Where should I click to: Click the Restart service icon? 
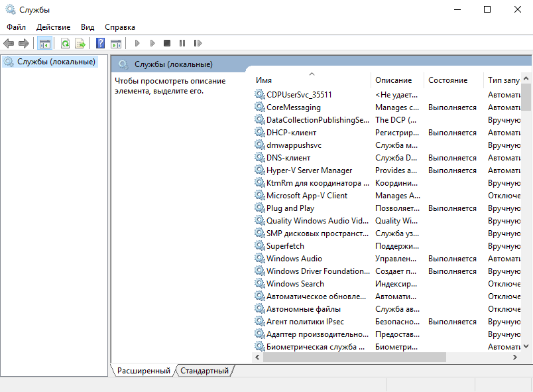coord(198,43)
